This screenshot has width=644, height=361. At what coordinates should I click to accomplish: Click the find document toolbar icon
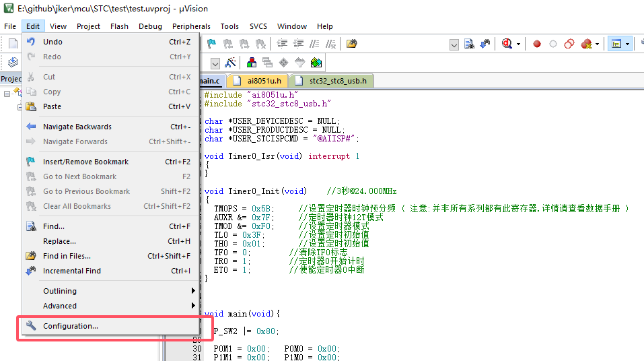coord(469,44)
